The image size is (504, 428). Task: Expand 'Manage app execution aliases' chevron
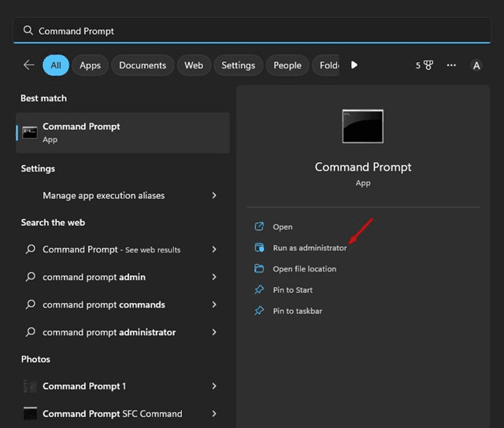tap(214, 195)
